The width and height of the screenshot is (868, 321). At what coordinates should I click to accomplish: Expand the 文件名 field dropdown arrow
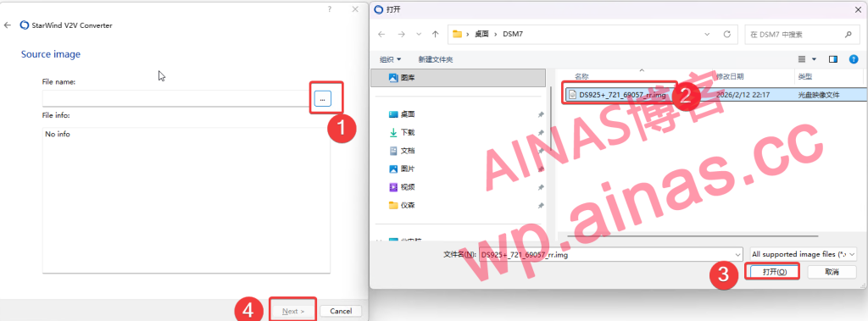(738, 255)
